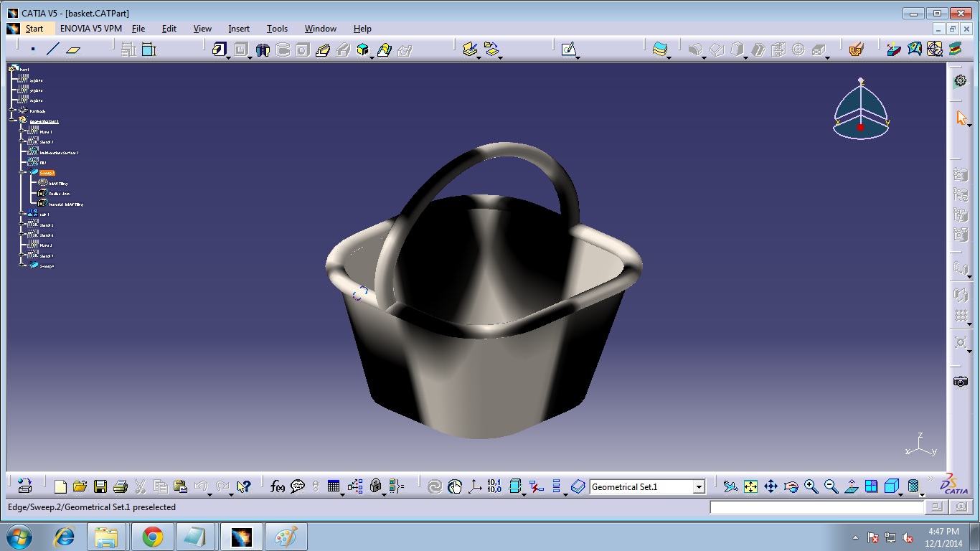The width and height of the screenshot is (980, 551).
Task: Save the part with the floppy icon
Action: tap(100, 486)
